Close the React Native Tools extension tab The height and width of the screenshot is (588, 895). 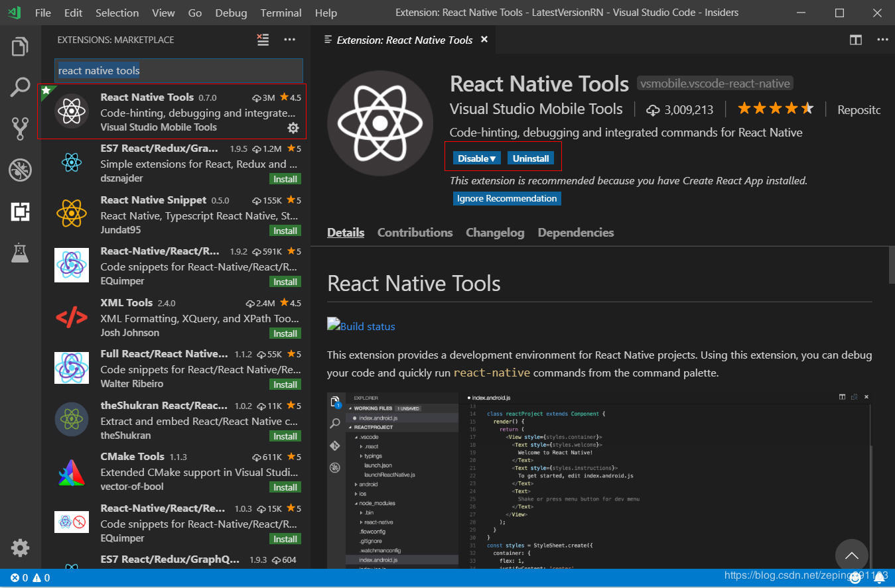click(484, 40)
